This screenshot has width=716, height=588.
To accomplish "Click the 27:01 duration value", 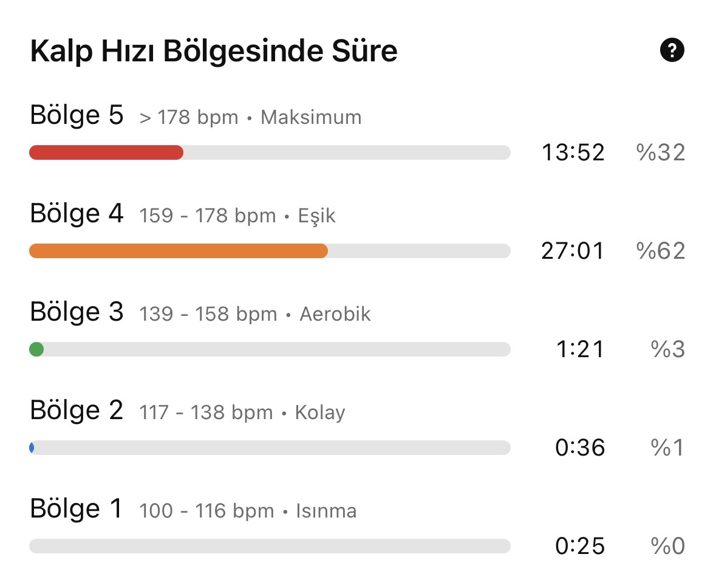I will (573, 251).
